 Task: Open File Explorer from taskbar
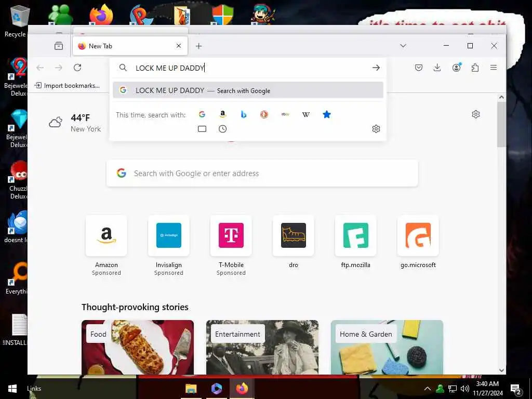[x=191, y=389]
